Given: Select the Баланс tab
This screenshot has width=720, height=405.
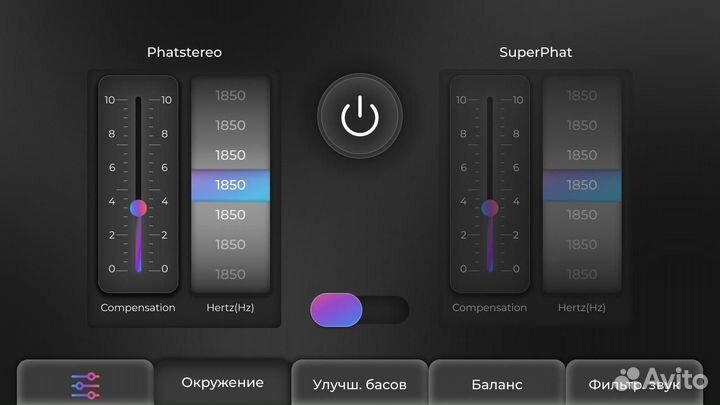Looking at the screenshot, I should point(497,384).
